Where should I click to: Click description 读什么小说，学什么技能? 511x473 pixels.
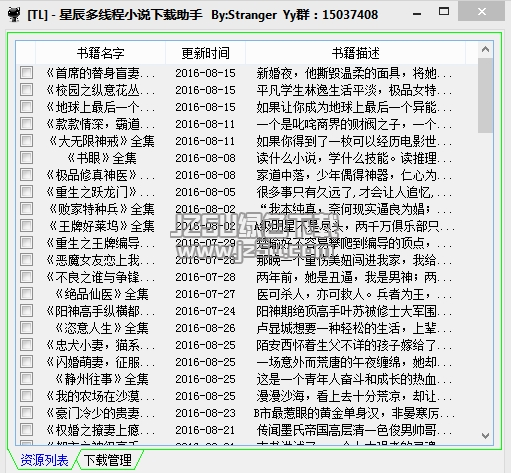354,158
